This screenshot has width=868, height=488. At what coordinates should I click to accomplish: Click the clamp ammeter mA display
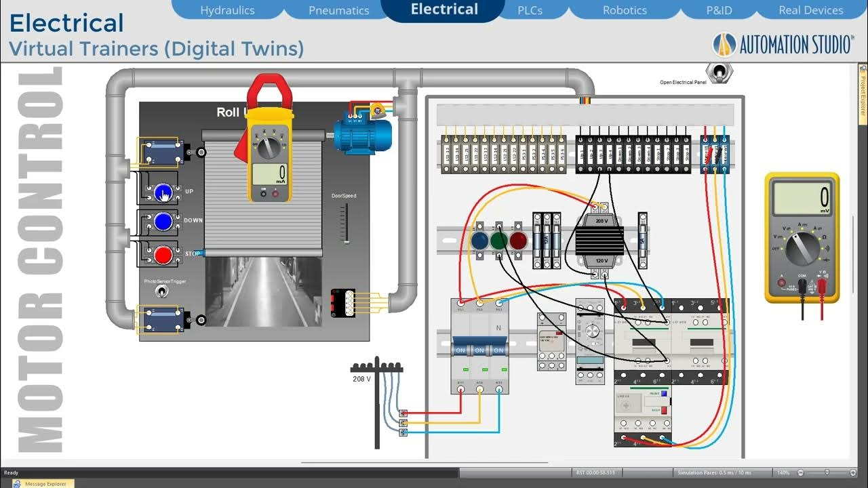[x=269, y=174]
